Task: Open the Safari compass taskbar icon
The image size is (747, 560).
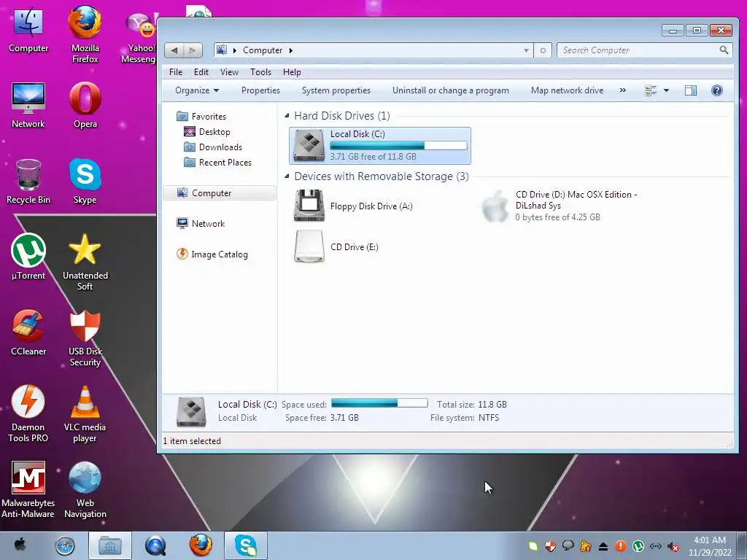Action: (65, 545)
